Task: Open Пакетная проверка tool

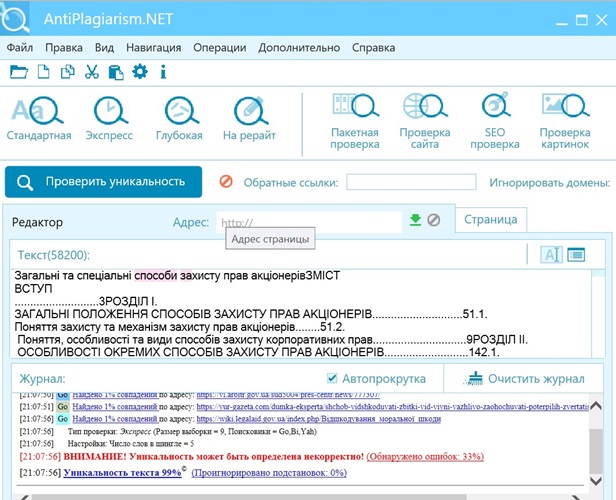Action: point(355,121)
